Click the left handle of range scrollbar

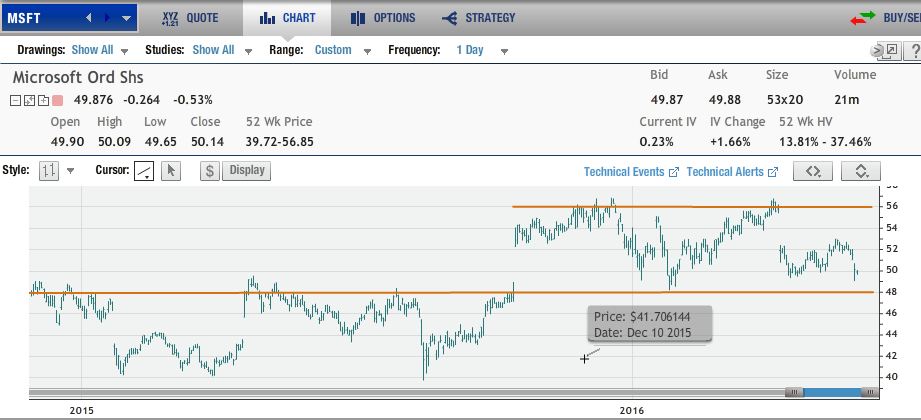pyautogui.click(x=794, y=392)
